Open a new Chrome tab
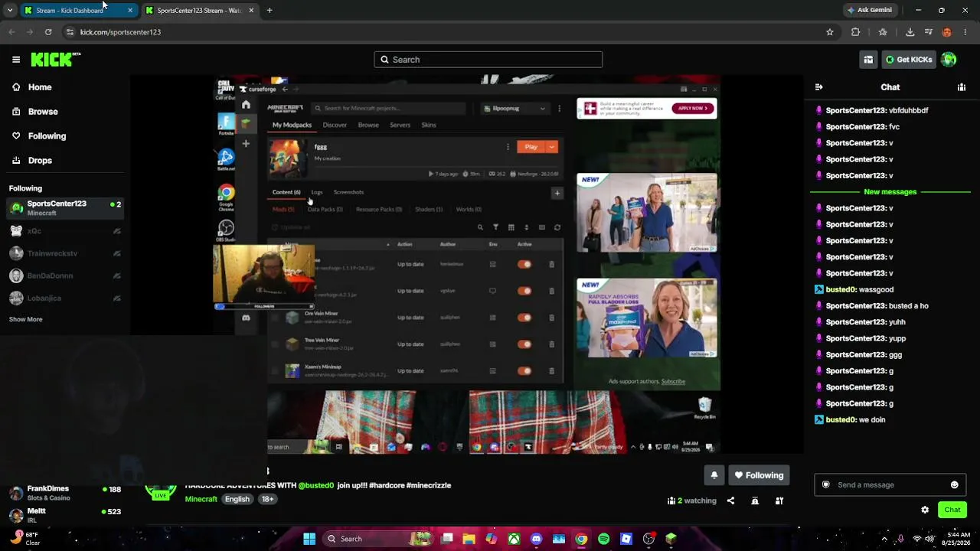 [269, 10]
